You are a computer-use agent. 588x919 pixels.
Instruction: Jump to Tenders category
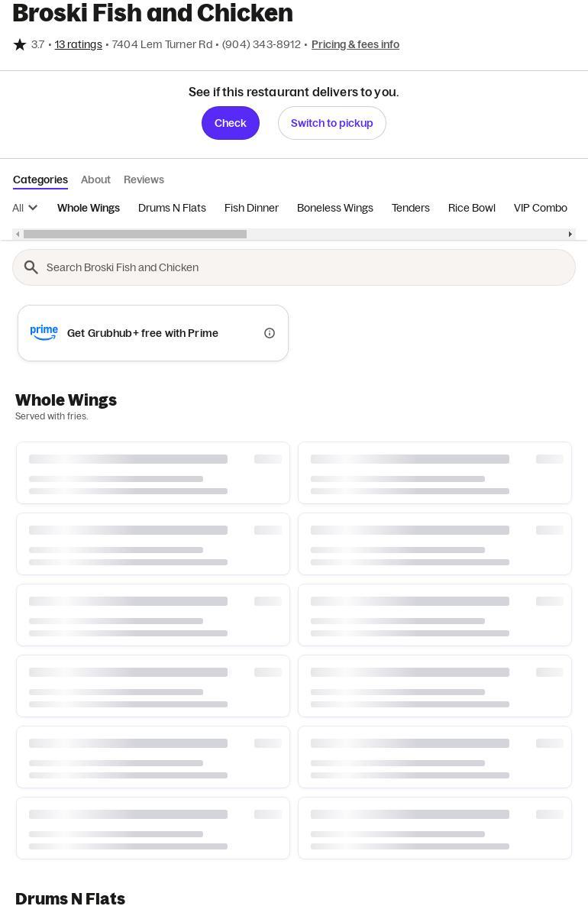pos(411,208)
